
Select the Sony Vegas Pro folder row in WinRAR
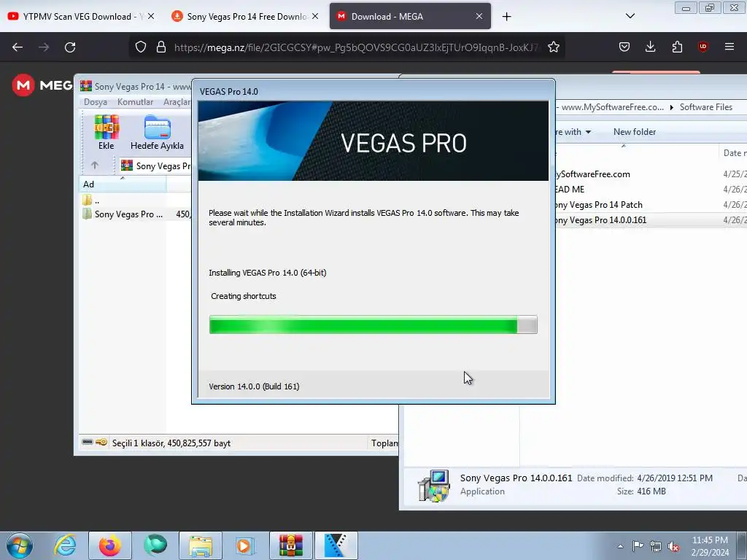[x=135, y=214]
